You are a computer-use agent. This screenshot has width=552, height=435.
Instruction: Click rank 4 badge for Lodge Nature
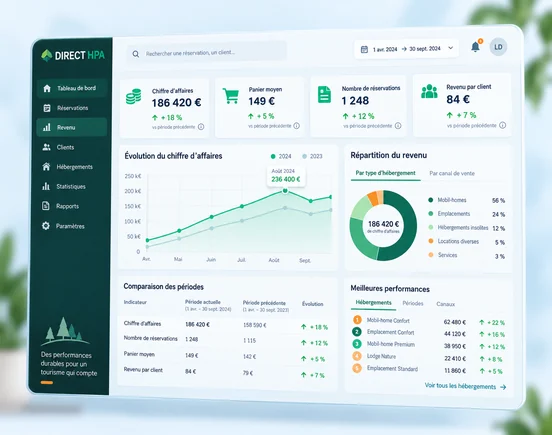[357, 356]
